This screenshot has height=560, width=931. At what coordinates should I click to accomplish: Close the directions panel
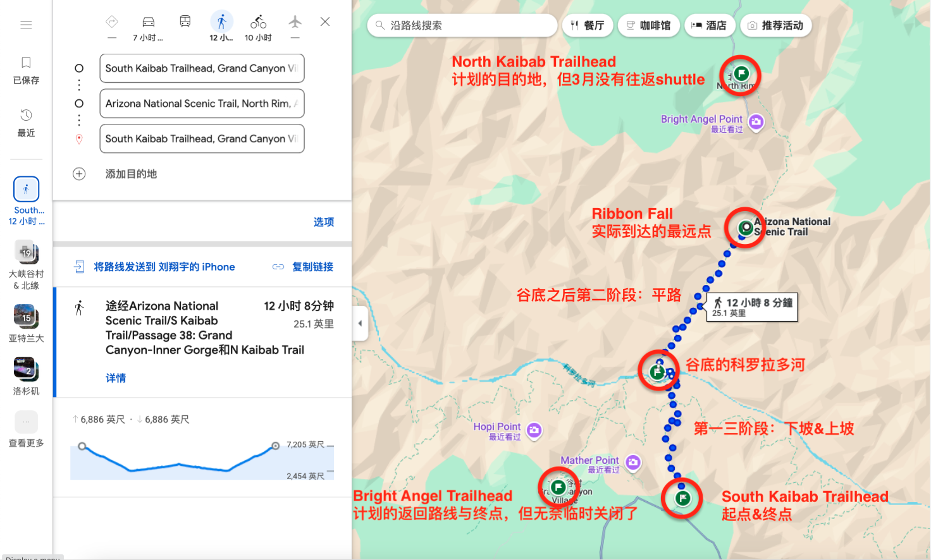coord(325,21)
